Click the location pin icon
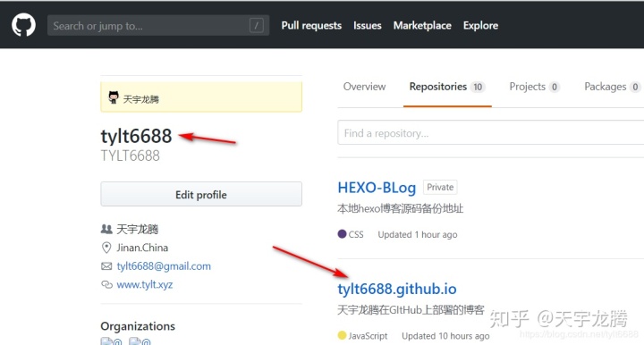644x345 pixels. pos(106,248)
